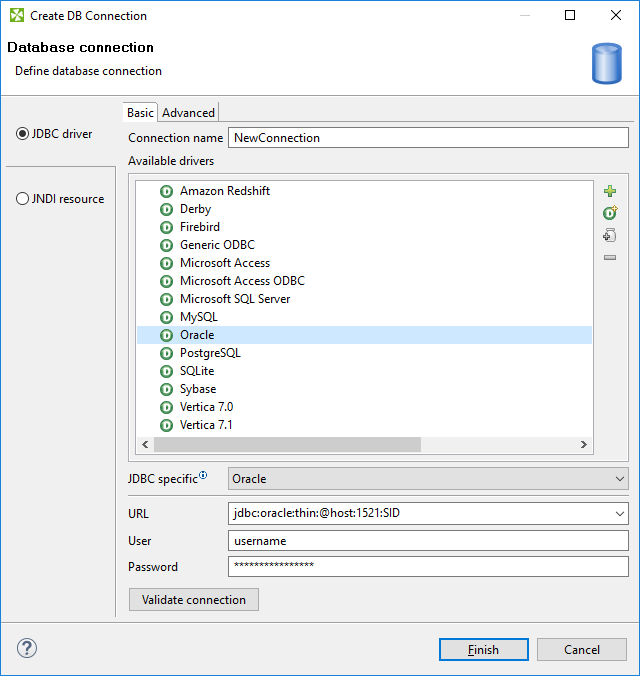
Task: Select Microsoft Access ODBC driver name
Action: pyautogui.click(x=242, y=281)
